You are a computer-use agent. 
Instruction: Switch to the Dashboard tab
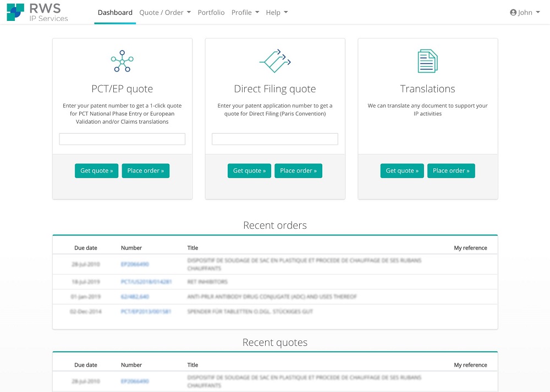point(115,13)
